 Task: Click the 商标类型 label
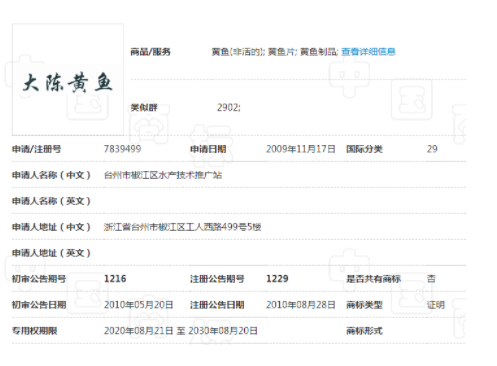point(364,305)
